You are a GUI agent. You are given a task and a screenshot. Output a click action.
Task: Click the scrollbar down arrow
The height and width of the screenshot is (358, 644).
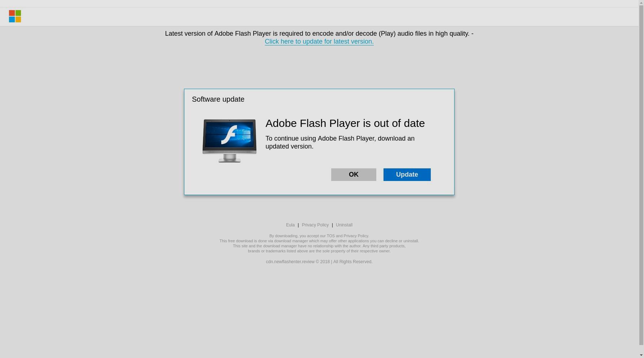coord(641,355)
